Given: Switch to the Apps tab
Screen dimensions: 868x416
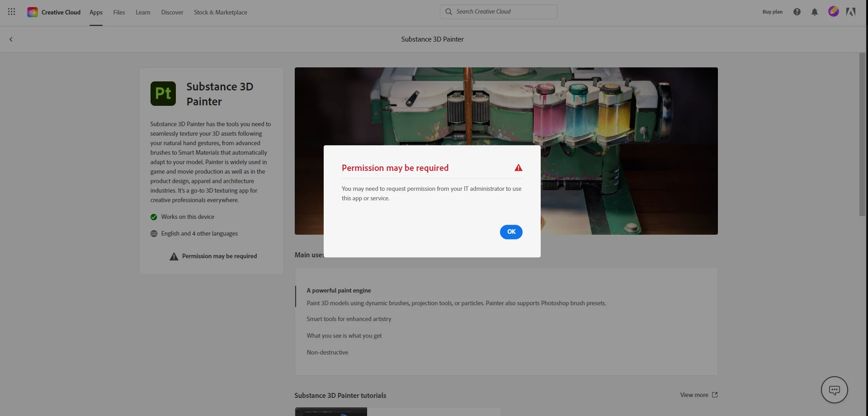Looking at the screenshot, I should coord(96,12).
